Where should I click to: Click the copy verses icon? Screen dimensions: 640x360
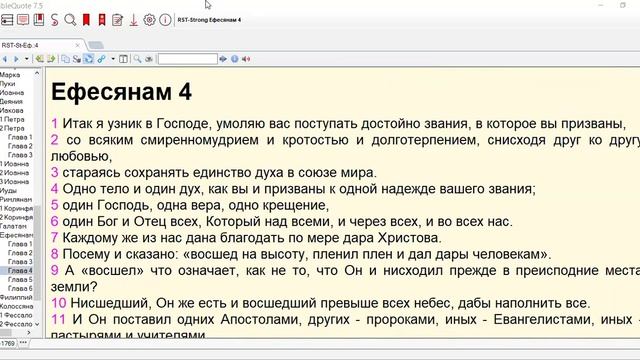click(65, 59)
